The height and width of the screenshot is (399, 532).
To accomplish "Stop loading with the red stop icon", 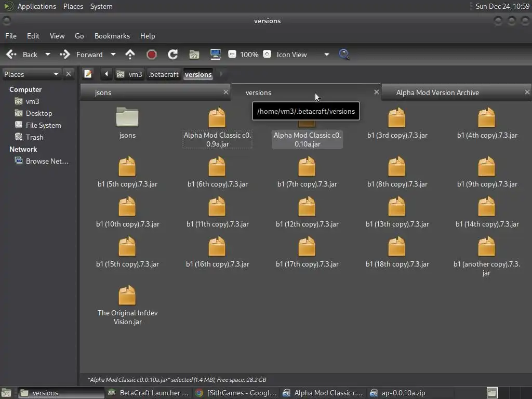I will point(151,54).
